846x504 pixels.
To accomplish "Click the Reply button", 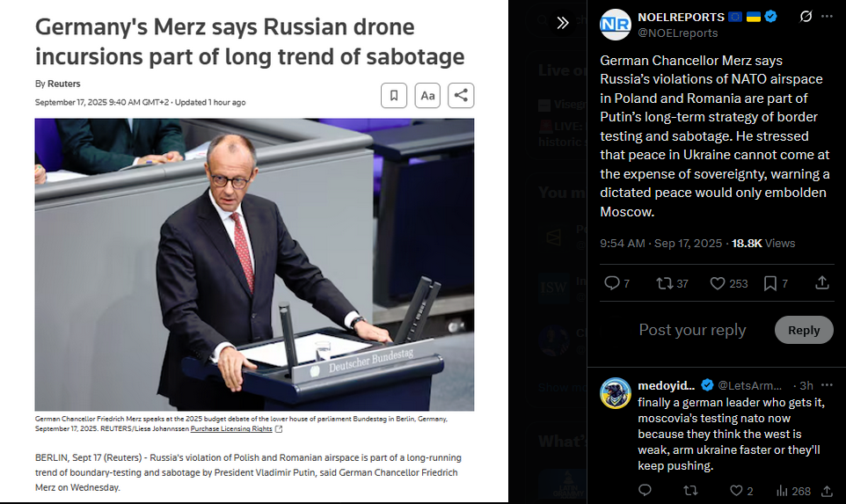I will pyautogui.click(x=804, y=330).
